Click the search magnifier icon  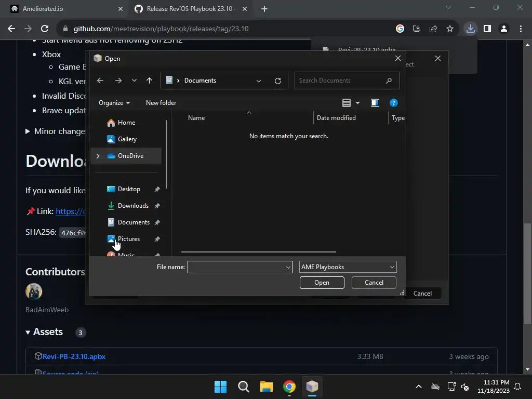pyautogui.click(x=389, y=81)
